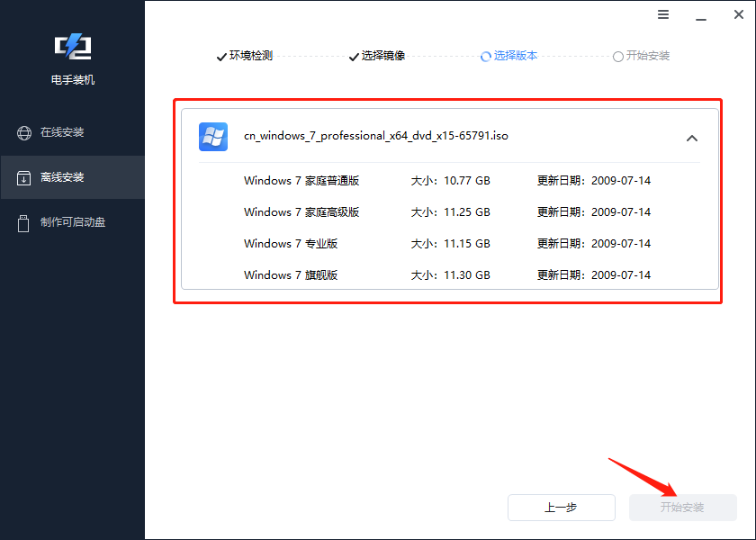Open the hamburger menu at top right
Screen dimensions: 756x540
[x=663, y=14]
